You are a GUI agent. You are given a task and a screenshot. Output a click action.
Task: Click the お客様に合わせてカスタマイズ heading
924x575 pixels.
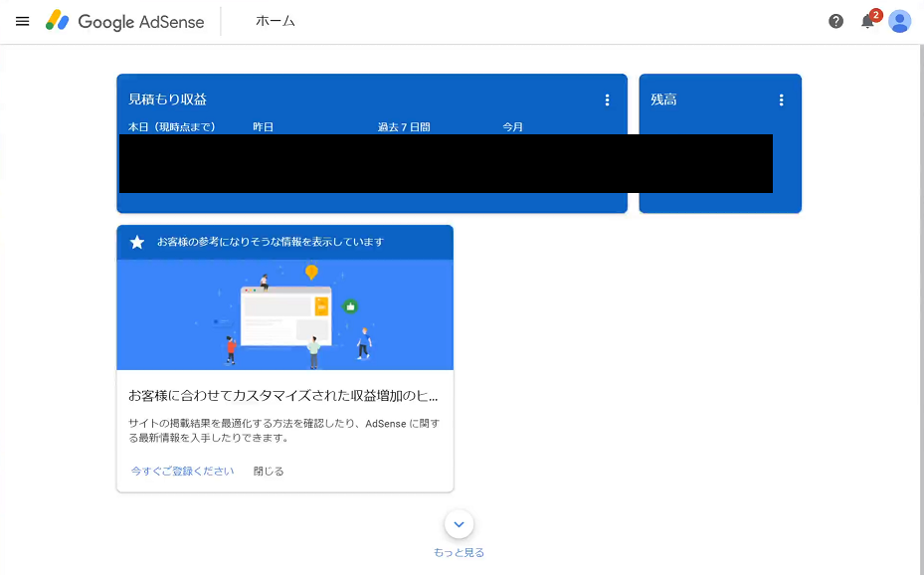click(283, 397)
